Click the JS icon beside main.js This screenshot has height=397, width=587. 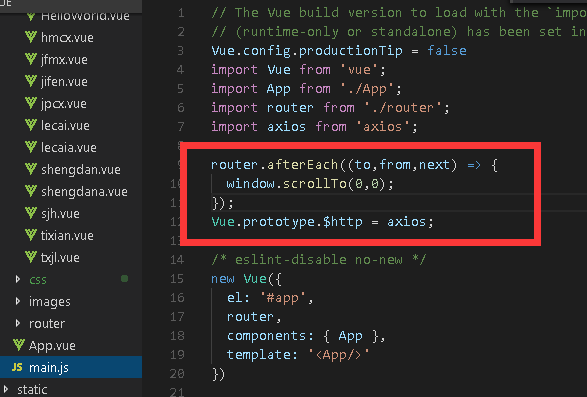pos(17,367)
